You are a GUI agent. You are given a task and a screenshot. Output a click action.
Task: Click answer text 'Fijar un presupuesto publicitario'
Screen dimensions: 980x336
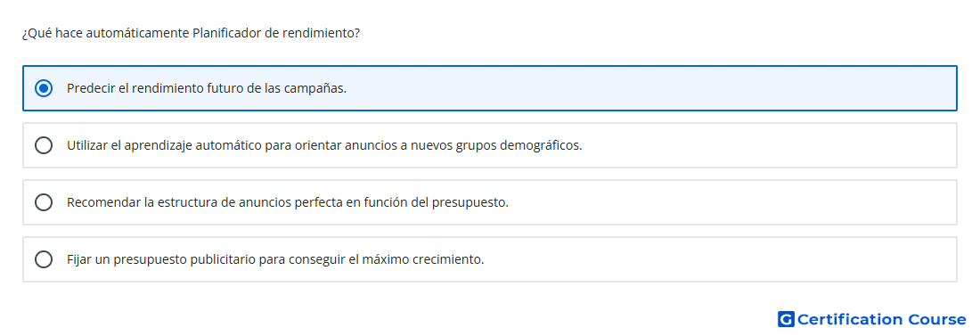tap(275, 259)
